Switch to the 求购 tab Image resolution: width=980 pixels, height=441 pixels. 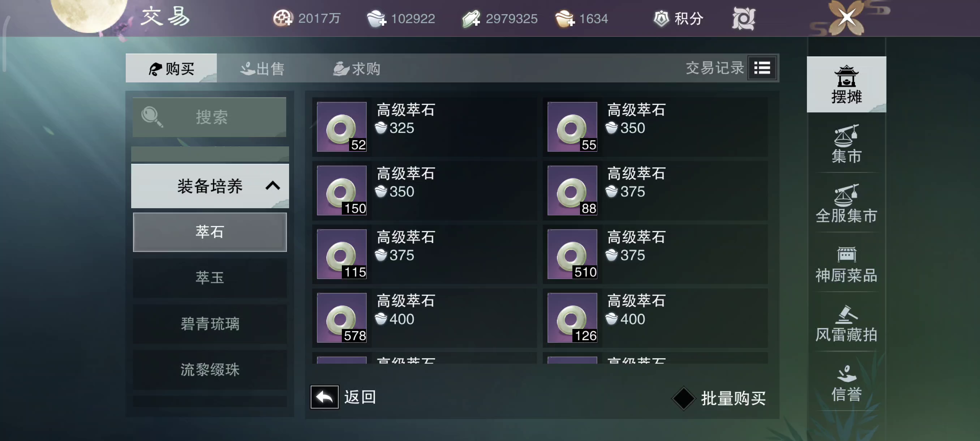[x=357, y=68]
